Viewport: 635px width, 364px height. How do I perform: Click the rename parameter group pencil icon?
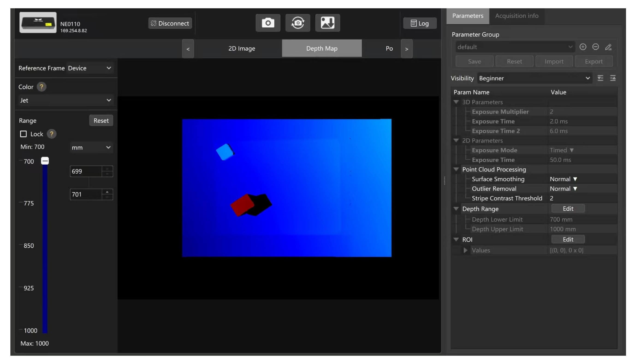[x=608, y=47]
